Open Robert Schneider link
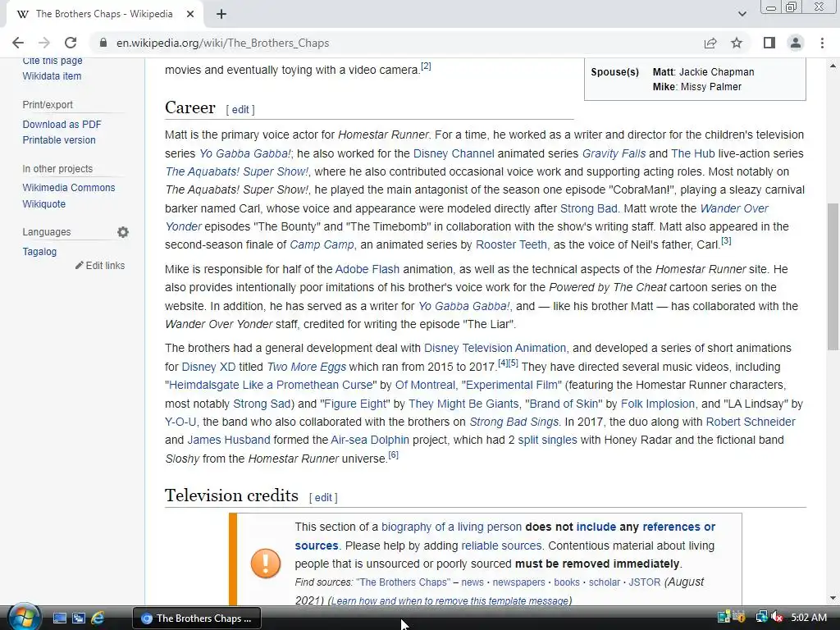840x630 pixels. pos(751,422)
